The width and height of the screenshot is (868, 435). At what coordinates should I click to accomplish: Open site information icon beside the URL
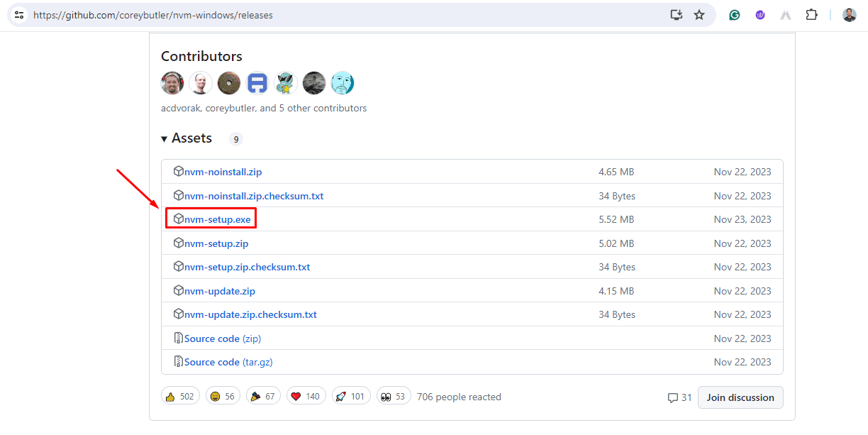click(19, 15)
